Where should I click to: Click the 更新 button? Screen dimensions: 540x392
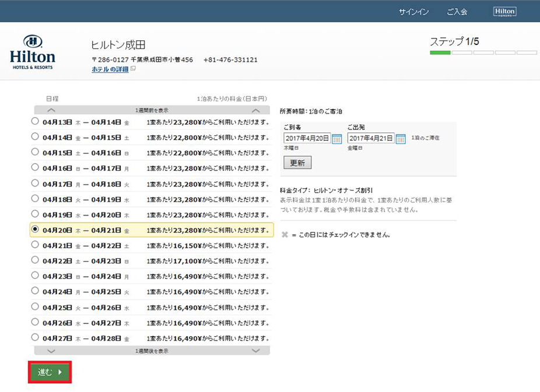coord(297,163)
